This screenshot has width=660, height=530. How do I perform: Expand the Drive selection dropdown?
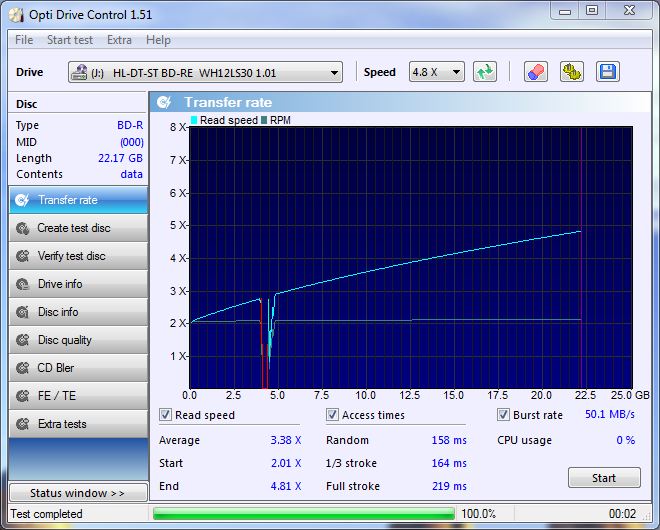[x=334, y=72]
